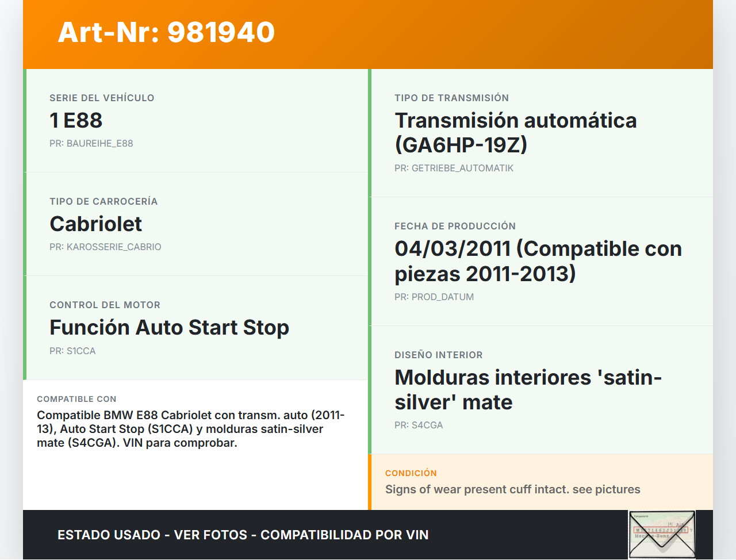This screenshot has height=560, width=736.
Task: Select the '1 E88' vehicle series value
Action: pyautogui.click(x=76, y=120)
